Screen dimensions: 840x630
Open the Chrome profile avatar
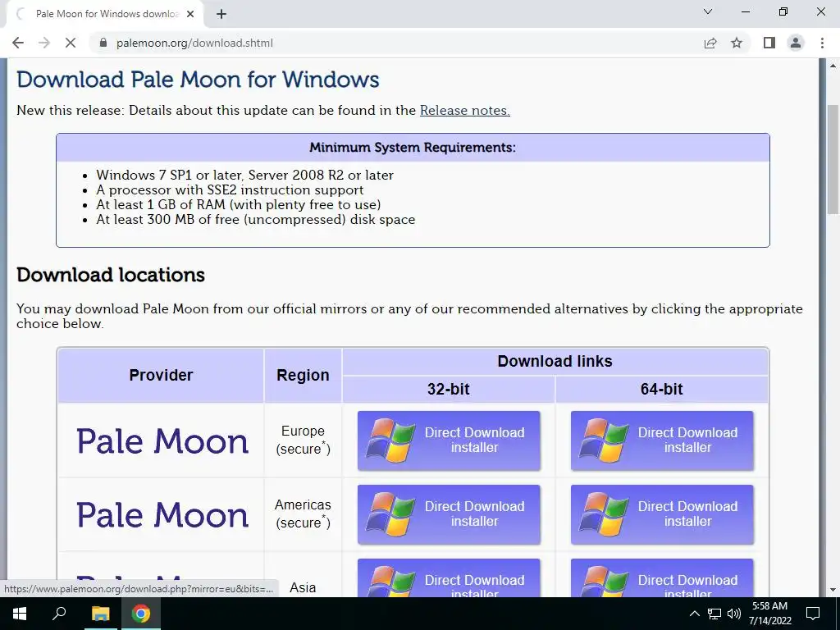click(796, 43)
